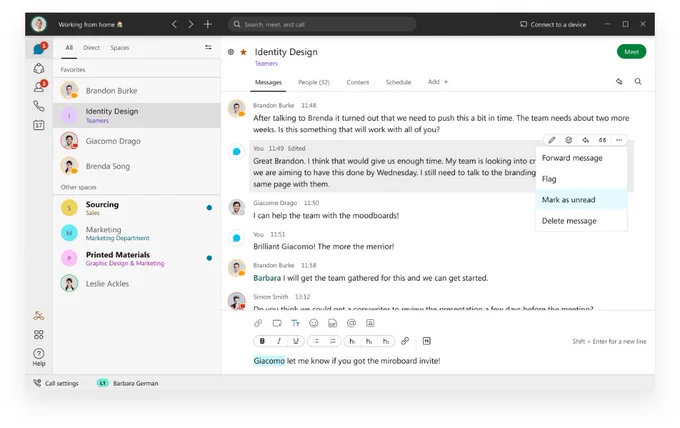Open the threads icon beside search in space
Image resolution: width=680 pixels, height=428 pixels.
coord(619,82)
